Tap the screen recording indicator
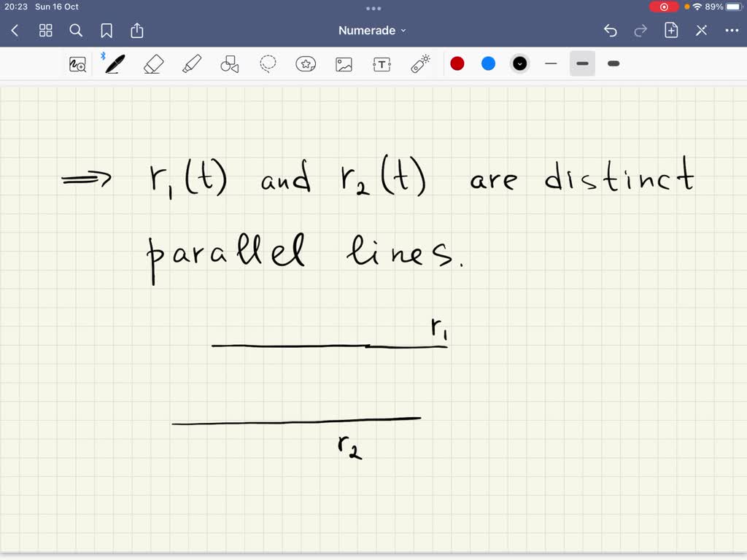The height and width of the screenshot is (560, 747). (x=664, y=7)
